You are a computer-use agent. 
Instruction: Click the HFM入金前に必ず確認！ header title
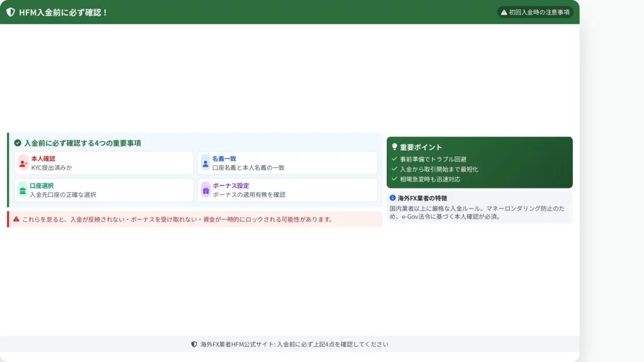point(64,12)
